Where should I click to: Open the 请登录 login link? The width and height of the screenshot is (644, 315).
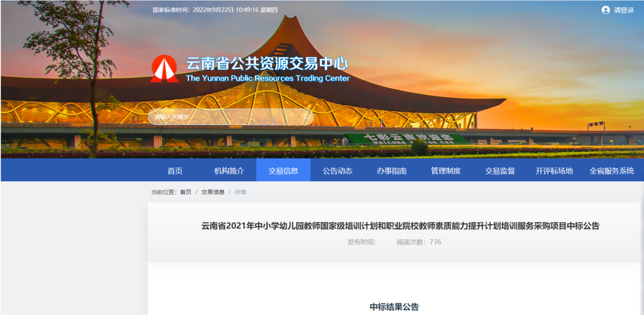tap(624, 10)
